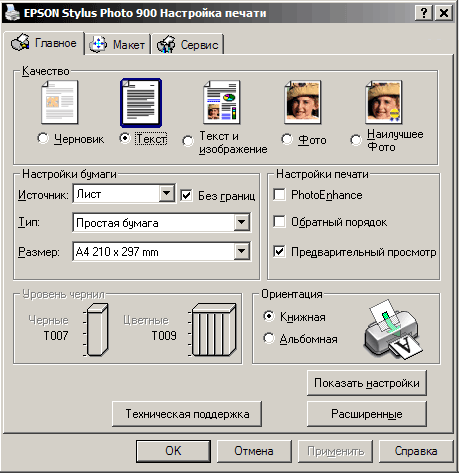Click the Источник label
This screenshot has height=473, width=459.
[x=43, y=195]
